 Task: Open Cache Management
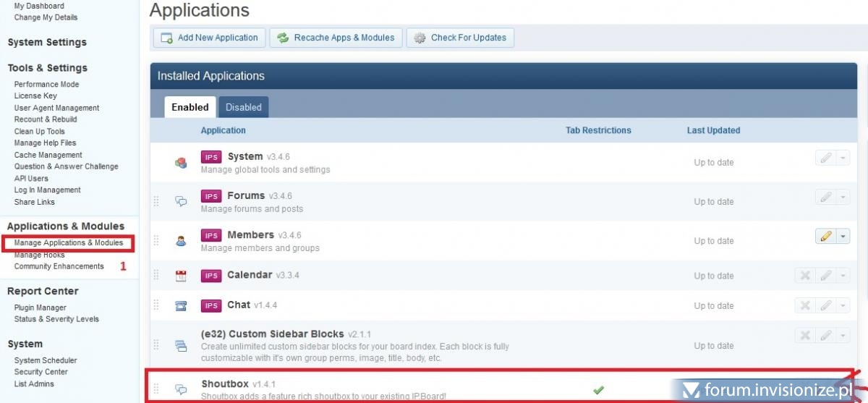(48, 155)
